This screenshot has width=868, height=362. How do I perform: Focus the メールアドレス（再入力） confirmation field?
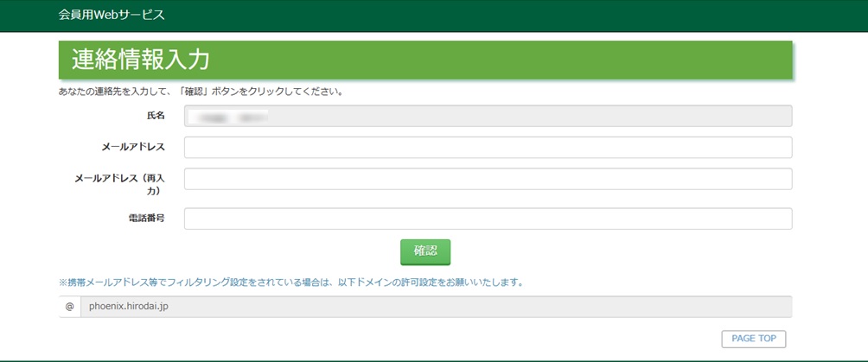[488, 179]
